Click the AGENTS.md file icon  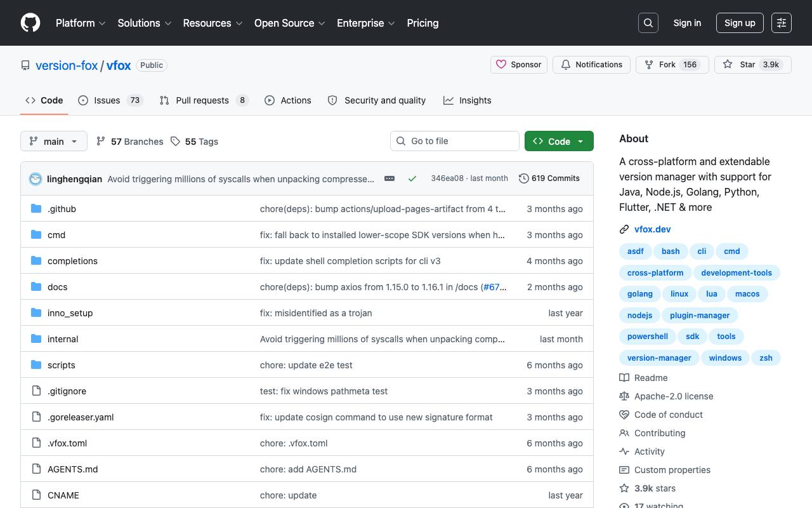[36, 469]
